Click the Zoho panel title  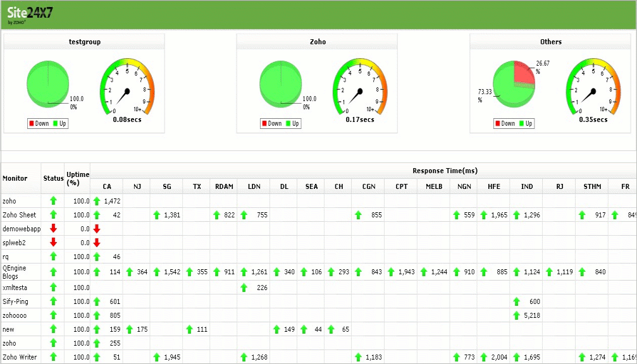point(318,42)
